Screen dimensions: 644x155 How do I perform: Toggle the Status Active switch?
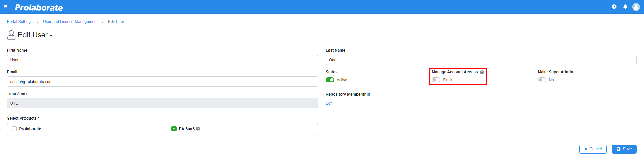click(x=330, y=80)
